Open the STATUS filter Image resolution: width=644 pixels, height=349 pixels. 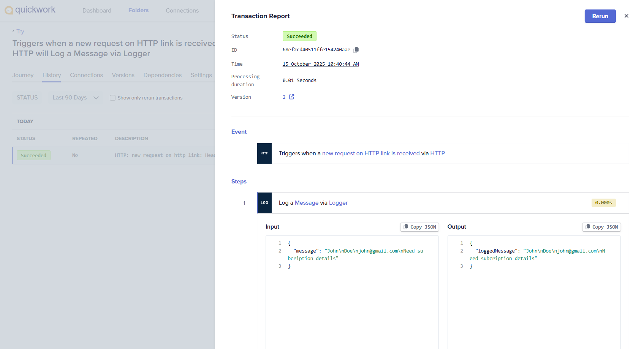[27, 98]
